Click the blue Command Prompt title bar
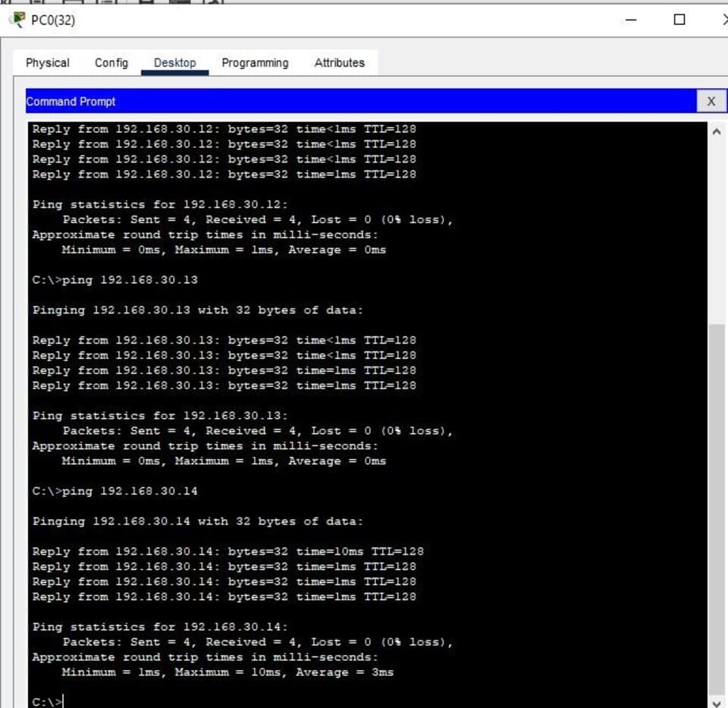This screenshot has width=728, height=708. tap(303, 101)
